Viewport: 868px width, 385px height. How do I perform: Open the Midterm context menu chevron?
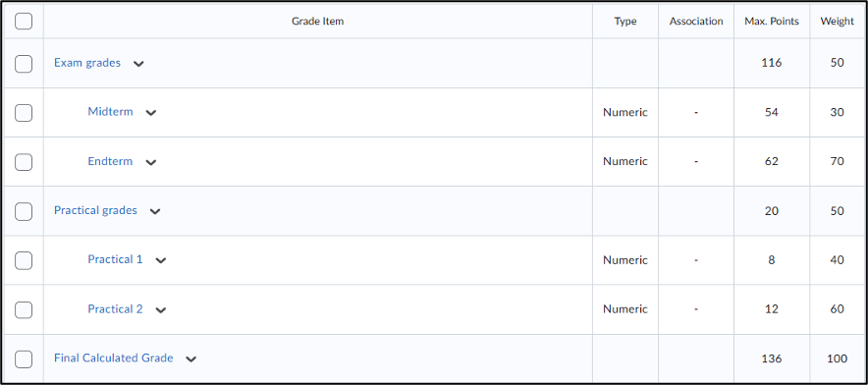[150, 113]
